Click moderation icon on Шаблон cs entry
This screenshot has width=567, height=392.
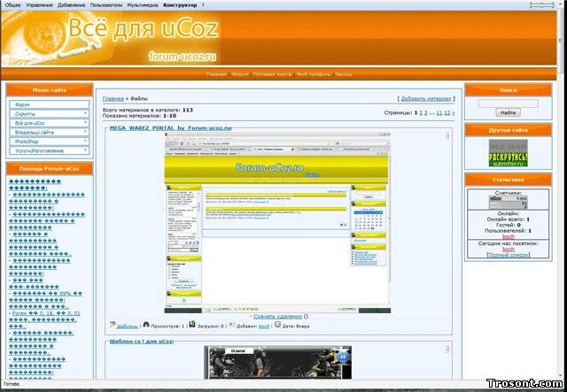tap(447, 349)
